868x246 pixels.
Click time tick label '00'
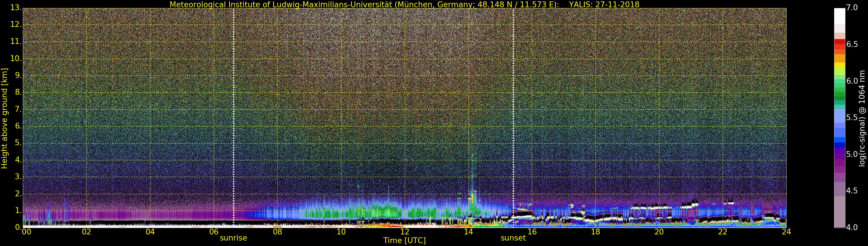26,232
